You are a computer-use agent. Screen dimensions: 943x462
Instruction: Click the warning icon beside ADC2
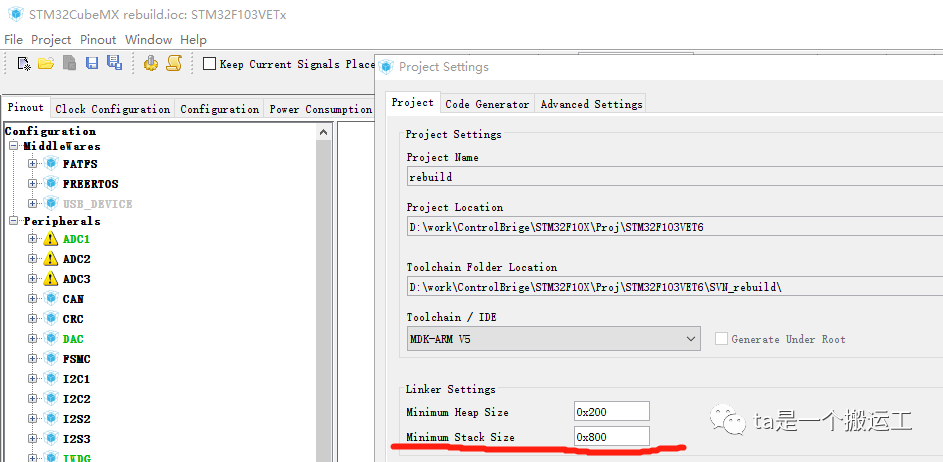click(51, 259)
